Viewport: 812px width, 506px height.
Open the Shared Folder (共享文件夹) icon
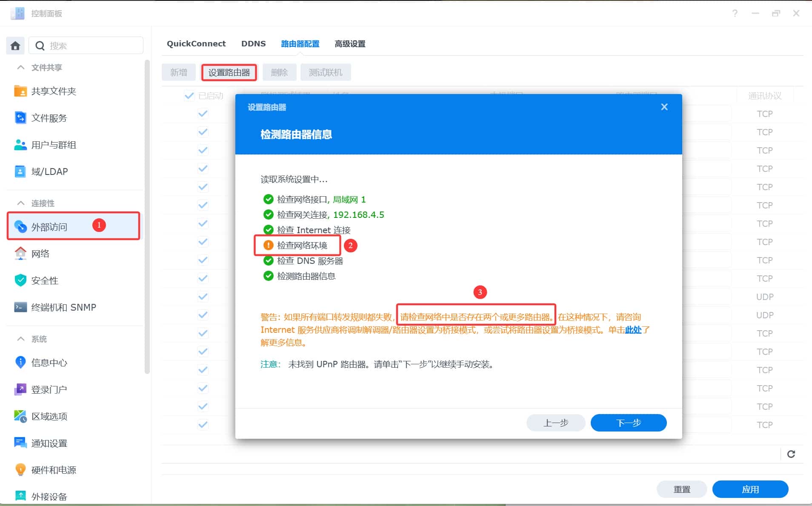tap(20, 91)
